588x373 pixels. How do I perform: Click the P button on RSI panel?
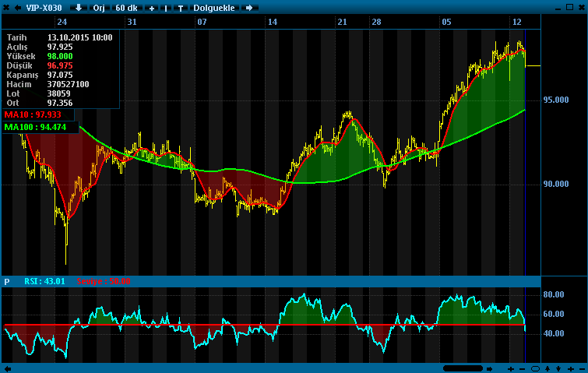pyautogui.click(x=7, y=282)
